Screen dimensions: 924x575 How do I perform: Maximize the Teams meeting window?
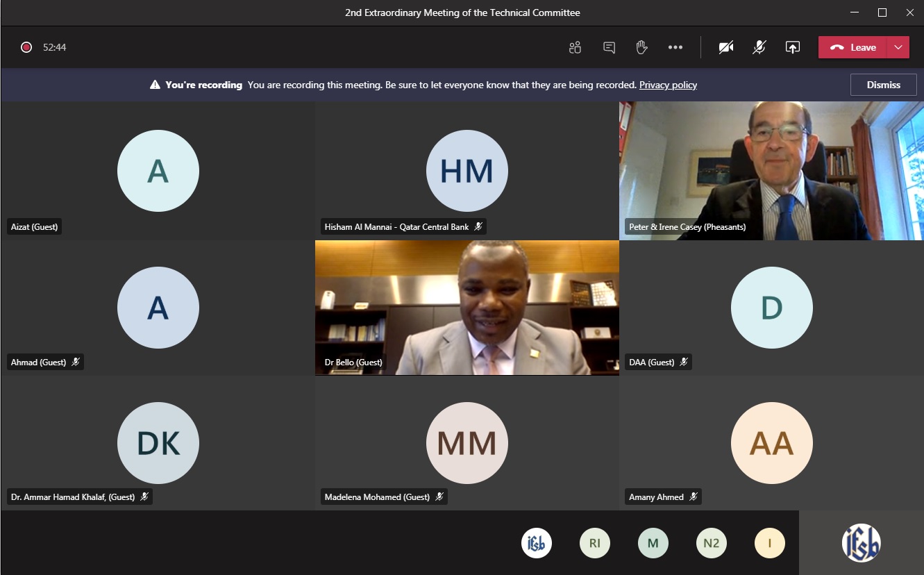[x=882, y=12]
